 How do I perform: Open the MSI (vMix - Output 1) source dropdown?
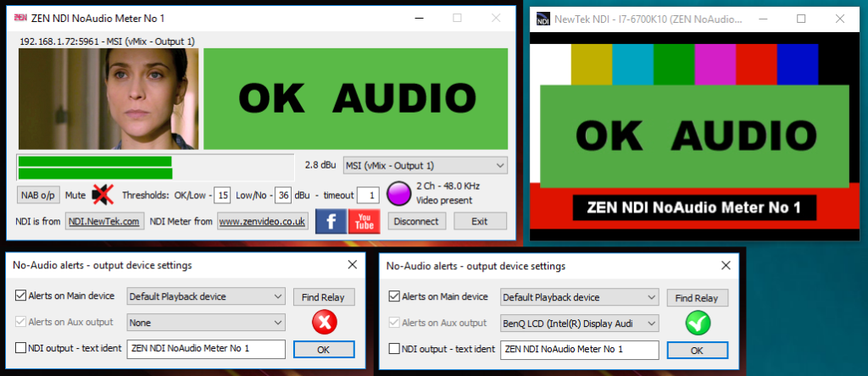[x=426, y=165]
